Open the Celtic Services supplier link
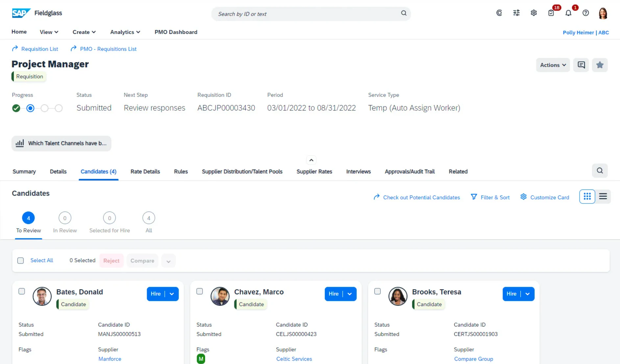Image resolution: width=620 pixels, height=364 pixels. pos(294,359)
